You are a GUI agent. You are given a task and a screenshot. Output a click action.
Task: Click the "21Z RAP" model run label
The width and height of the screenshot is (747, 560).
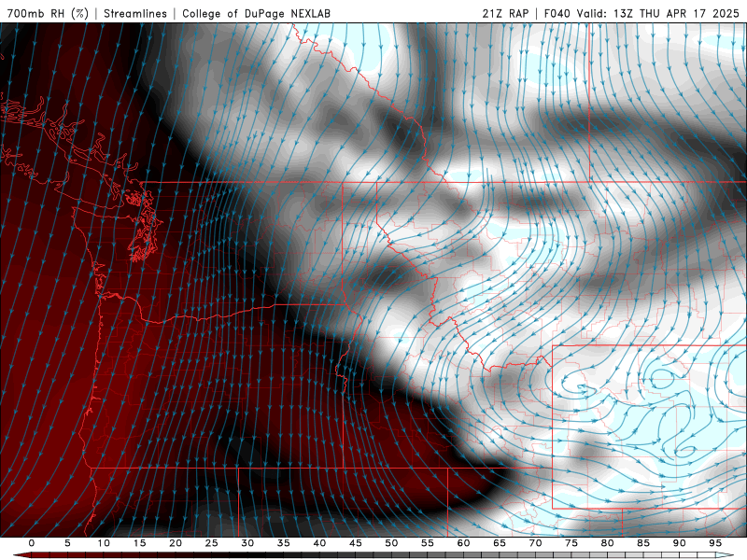pyautogui.click(x=505, y=13)
